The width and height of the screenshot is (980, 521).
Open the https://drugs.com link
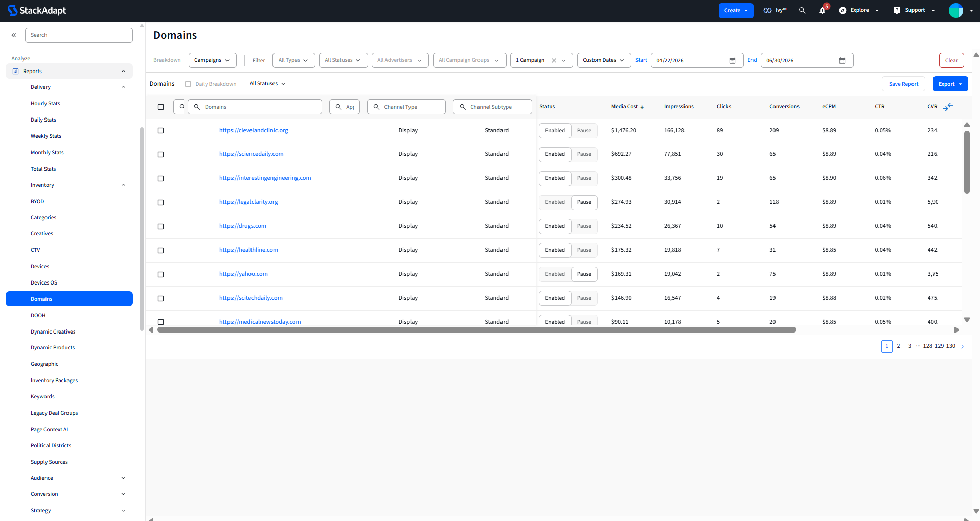[x=243, y=226]
